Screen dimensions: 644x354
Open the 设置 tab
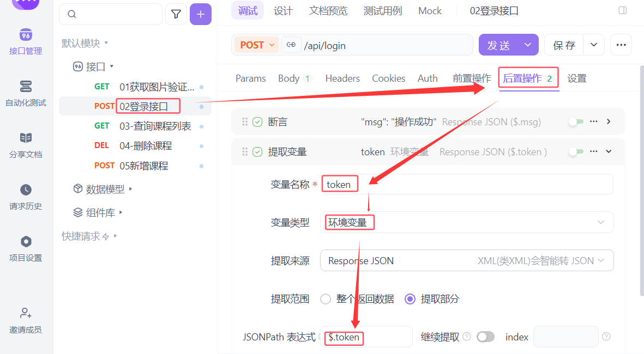(577, 78)
